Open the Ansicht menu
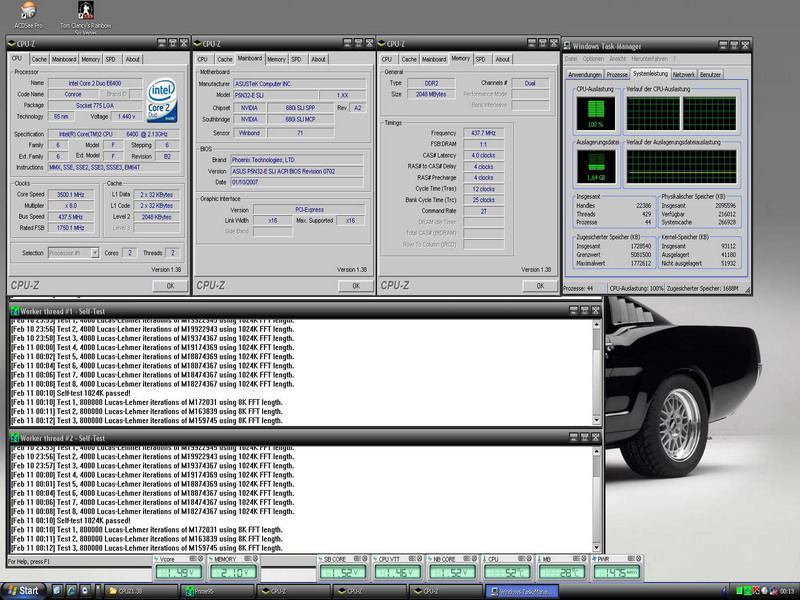The width and height of the screenshot is (800, 600). pos(617,59)
